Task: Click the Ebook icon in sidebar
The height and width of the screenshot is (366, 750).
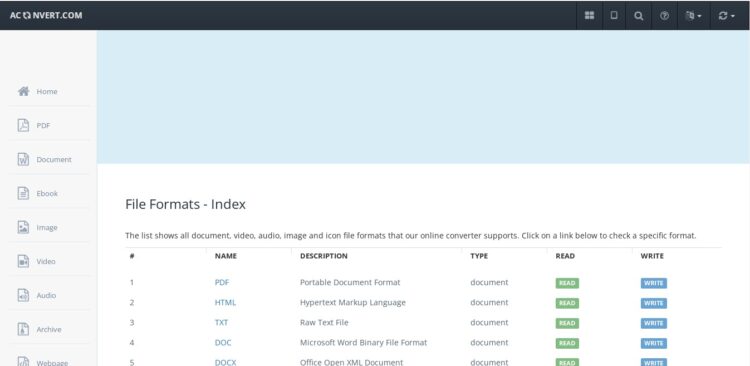Action: point(23,193)
